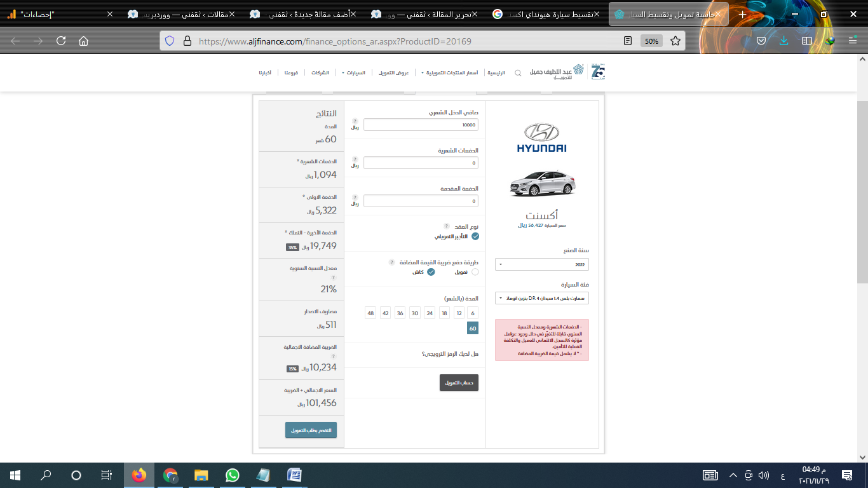Click صافي الدخل الشهري input showing 10000
The height and width of the screenshot is (488, 868).
click(421, 125)
